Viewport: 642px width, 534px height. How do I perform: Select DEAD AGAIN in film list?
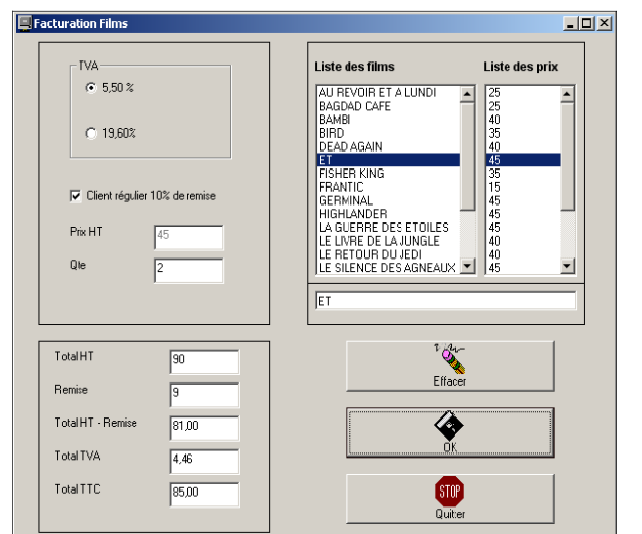(388, 147)
